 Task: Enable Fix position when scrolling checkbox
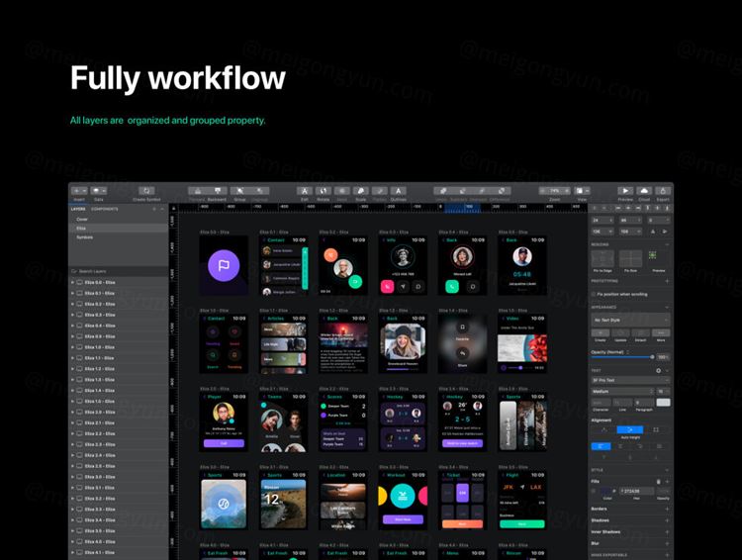pos(594,294)
